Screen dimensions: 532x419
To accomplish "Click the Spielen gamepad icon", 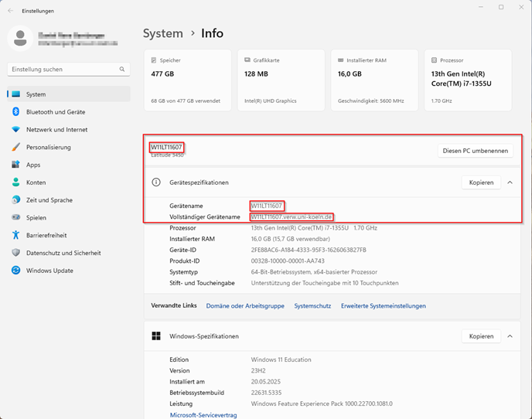I will [x=16, y=217].
